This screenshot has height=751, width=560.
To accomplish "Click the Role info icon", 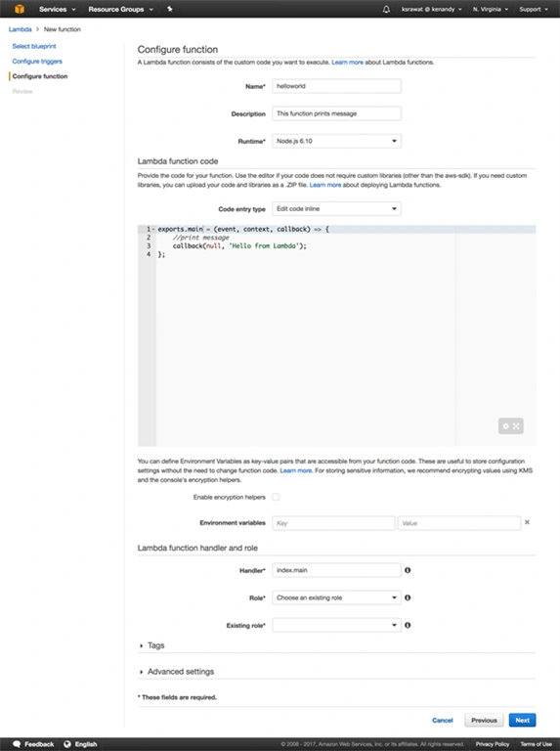I will pos(408,597).
